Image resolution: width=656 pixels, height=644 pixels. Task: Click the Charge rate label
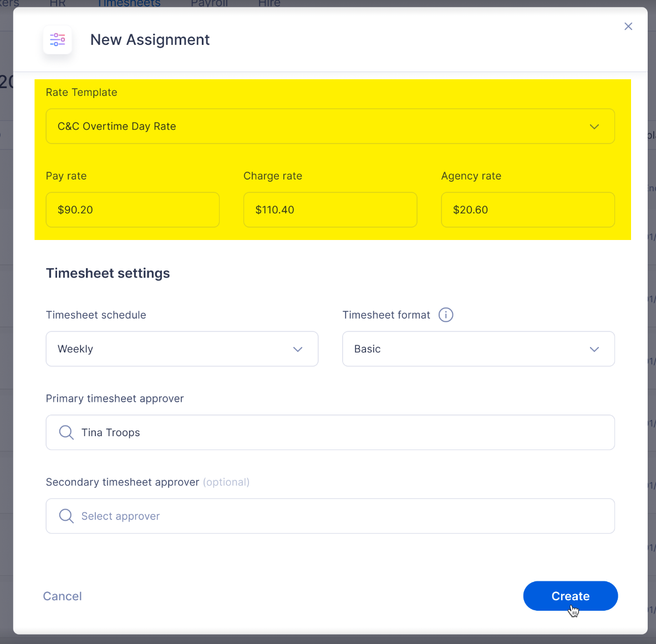pyautogui.click(x=273, y=176)
